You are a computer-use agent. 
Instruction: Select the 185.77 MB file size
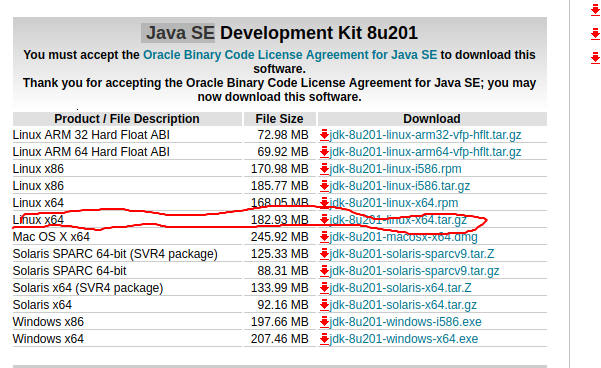tap(280, 186)
